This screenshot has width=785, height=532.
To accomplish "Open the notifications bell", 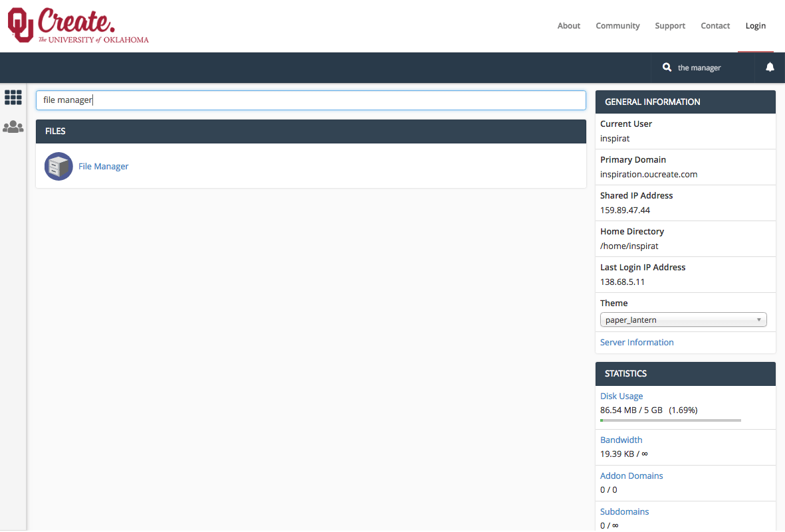I will pyautogui.click(x=769, y=67).
